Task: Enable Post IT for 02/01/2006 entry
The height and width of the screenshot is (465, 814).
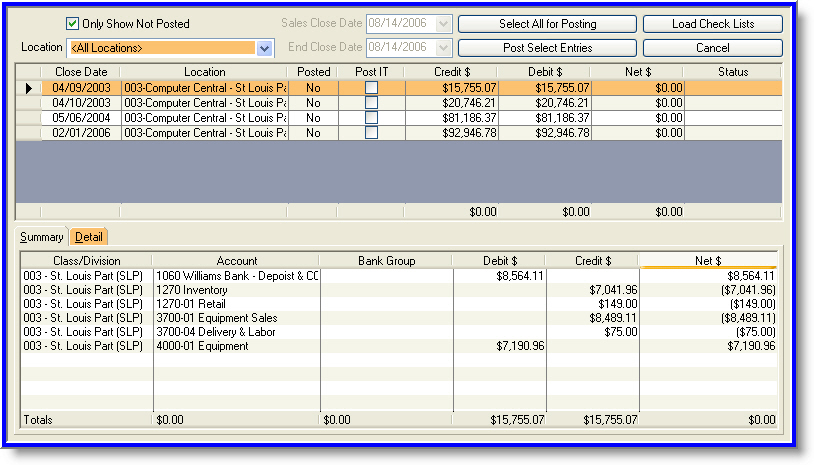Action: [x=371, y=133]
